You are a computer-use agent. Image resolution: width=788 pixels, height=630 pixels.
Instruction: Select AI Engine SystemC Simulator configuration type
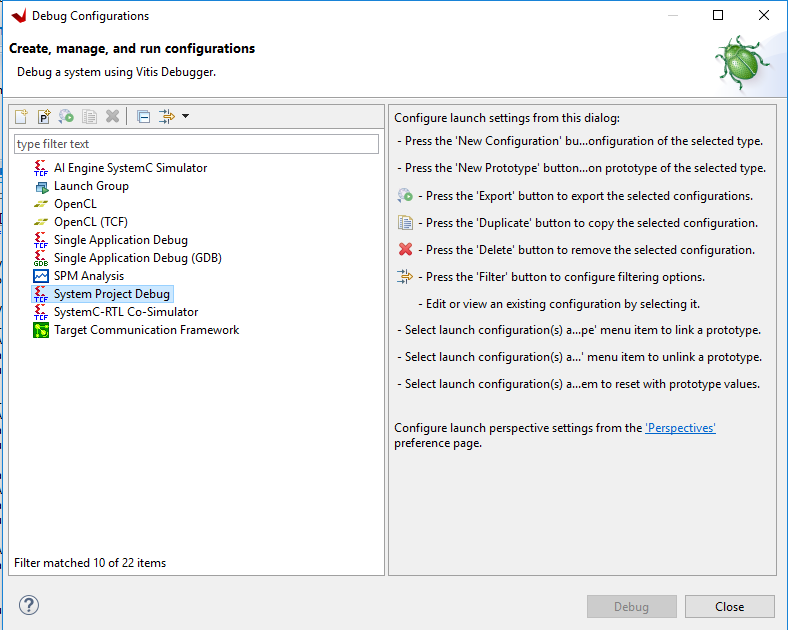130,168
